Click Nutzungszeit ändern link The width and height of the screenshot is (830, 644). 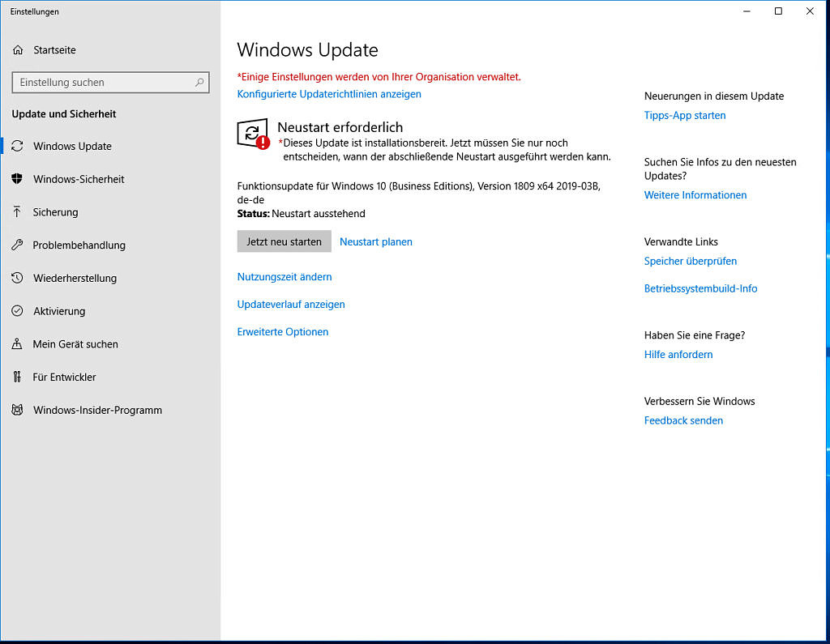coord(285,277)
